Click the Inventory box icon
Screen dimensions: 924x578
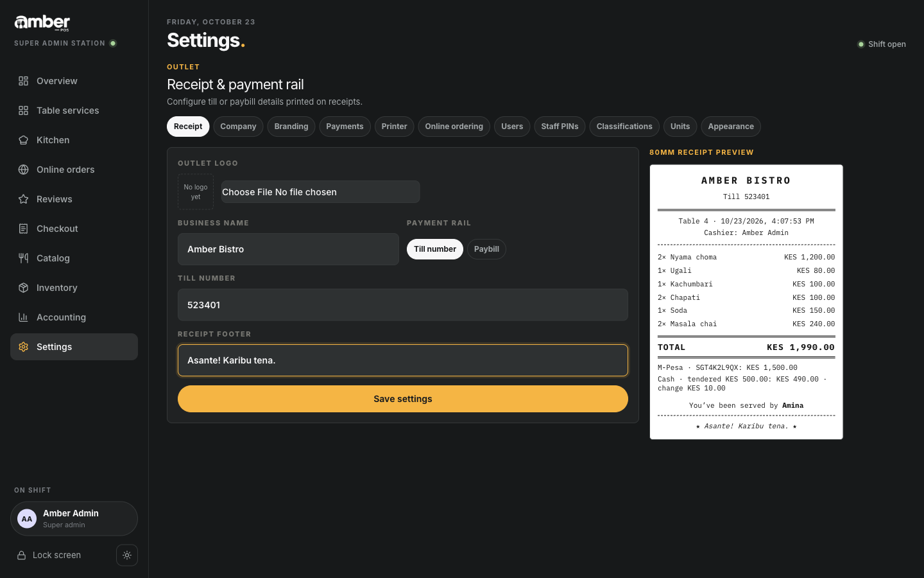(x=23, y=288)
